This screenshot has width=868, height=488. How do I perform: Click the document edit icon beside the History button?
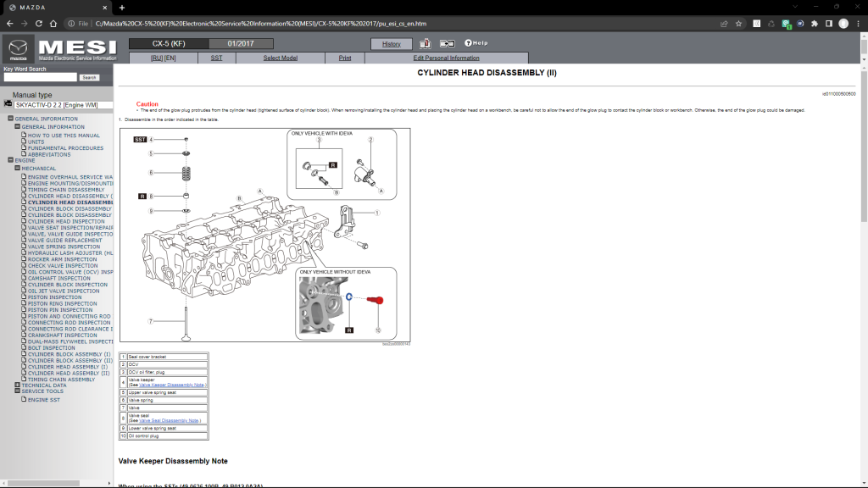coord(425,43)
